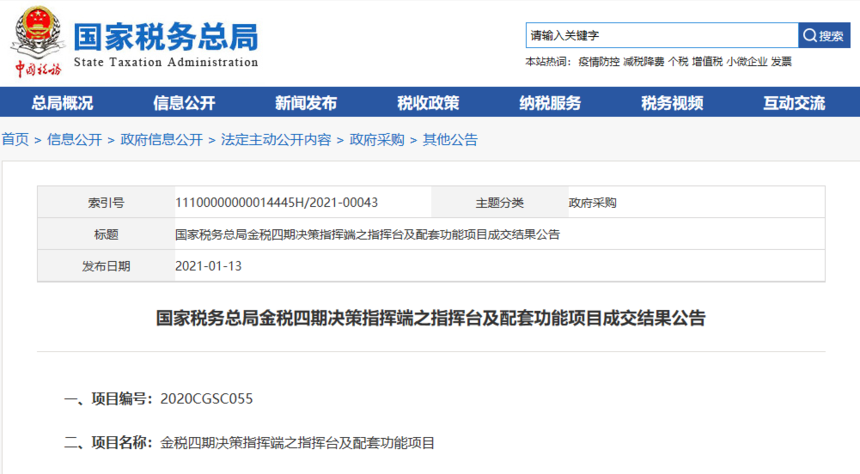Select hot keyword 小微企业
This screenshot has width=860, height=474.
(x=746, y=61)
